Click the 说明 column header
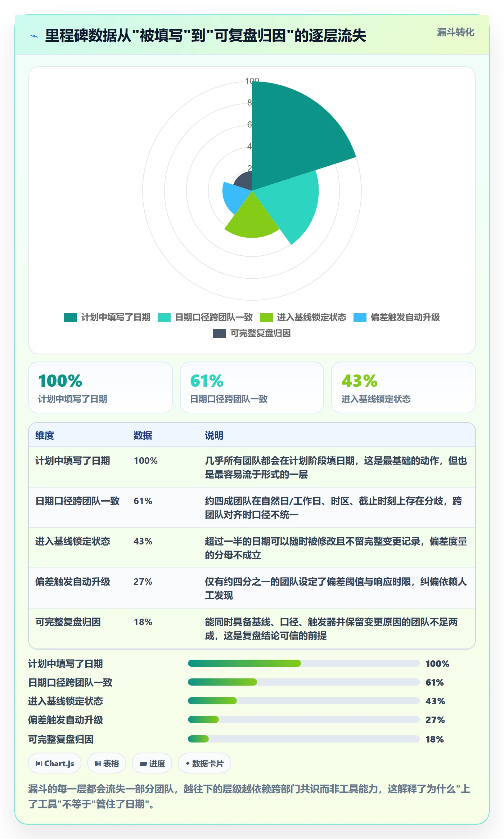The image size is (504, 839). coord(214,435)
